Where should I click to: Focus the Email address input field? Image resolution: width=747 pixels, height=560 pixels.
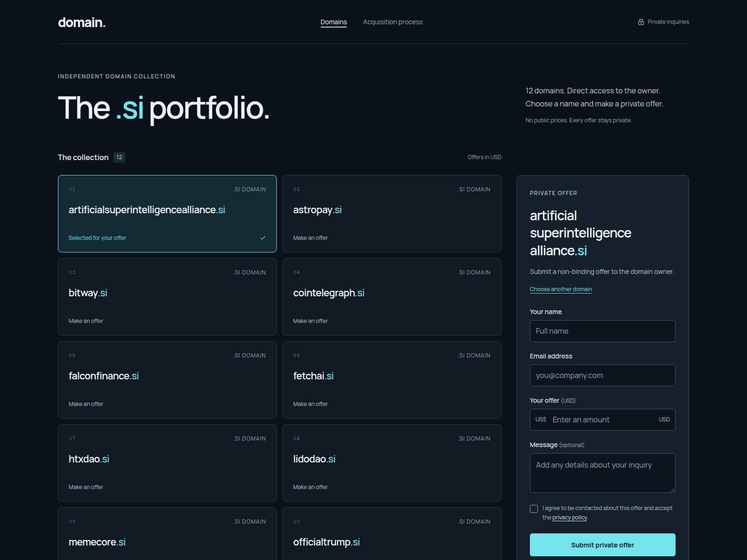pos(602,375)
